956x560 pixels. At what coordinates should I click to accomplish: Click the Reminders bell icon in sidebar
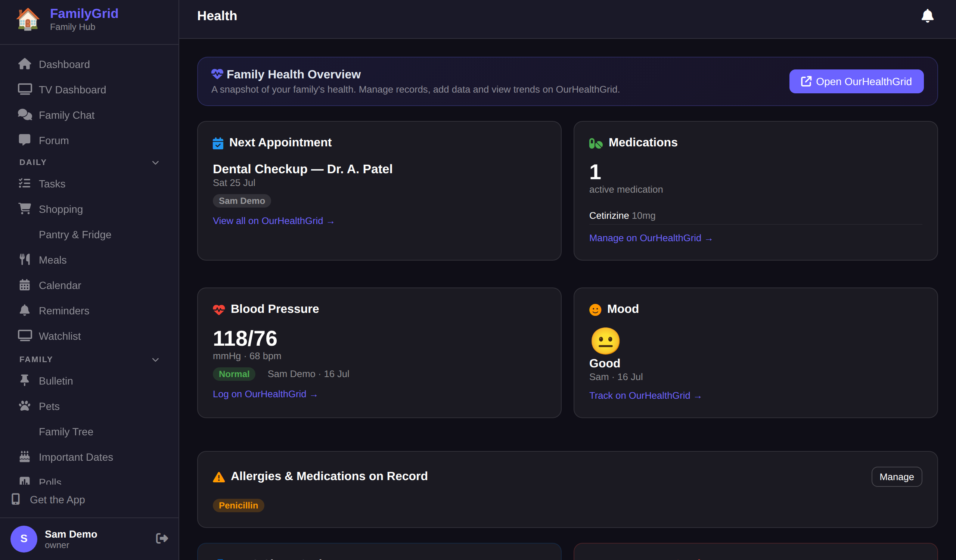click(25, 311)
